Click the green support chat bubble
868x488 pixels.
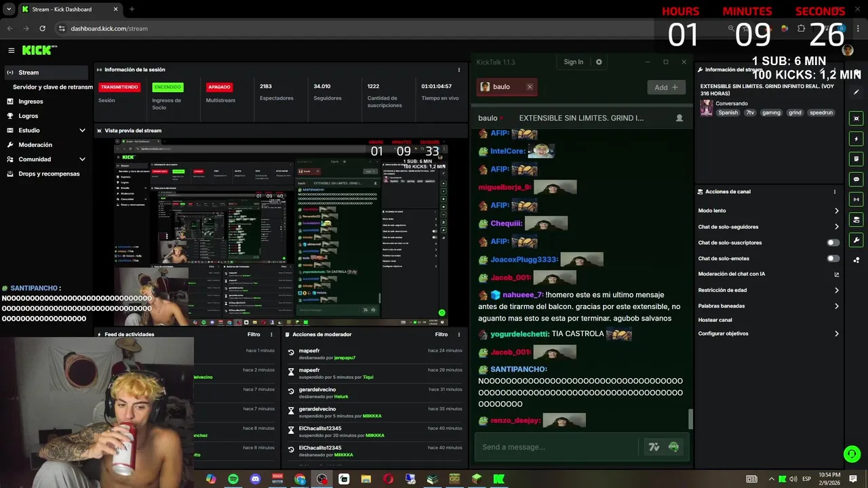[852, 454]
